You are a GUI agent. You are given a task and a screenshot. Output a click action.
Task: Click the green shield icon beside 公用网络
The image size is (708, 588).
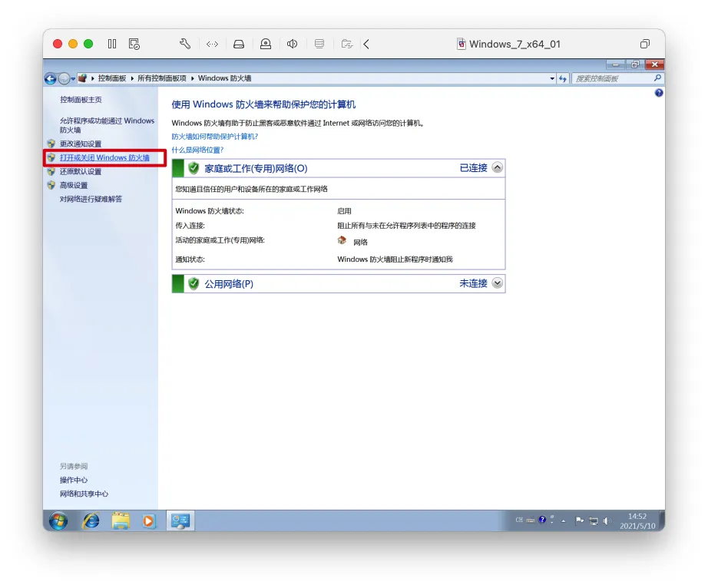194,283
